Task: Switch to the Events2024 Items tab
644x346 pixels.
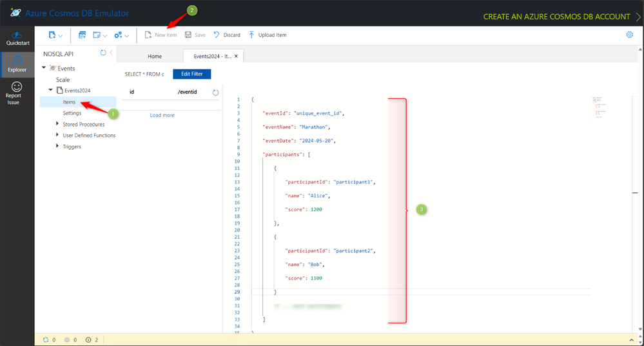Action: [x=212, y=56]
